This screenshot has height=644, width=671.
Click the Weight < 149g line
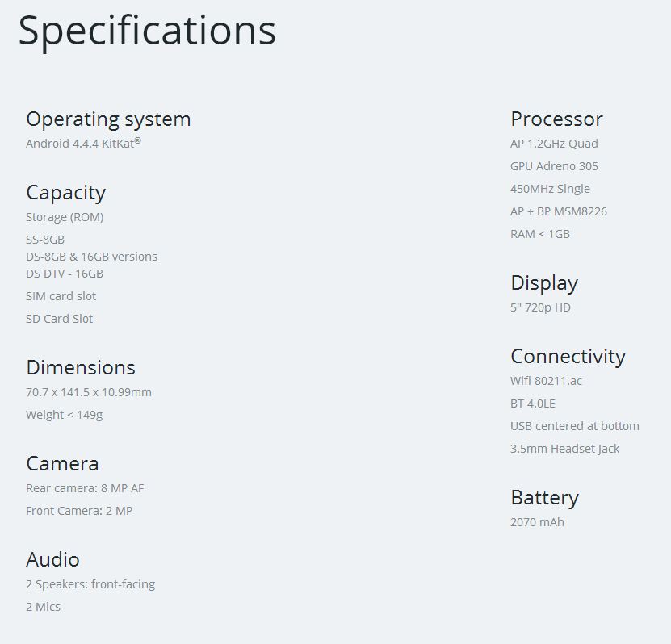pos(64,415)
